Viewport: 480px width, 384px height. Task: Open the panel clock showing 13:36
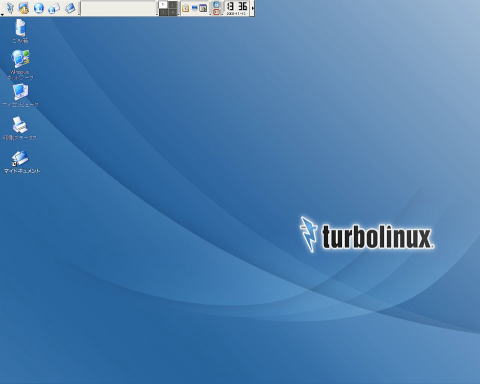(237, 8)
